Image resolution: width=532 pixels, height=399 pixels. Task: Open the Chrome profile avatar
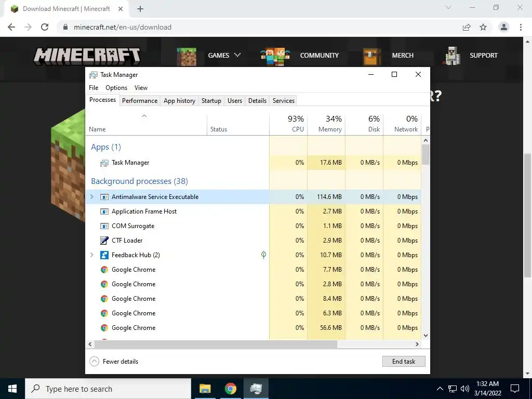coord(504,27)
